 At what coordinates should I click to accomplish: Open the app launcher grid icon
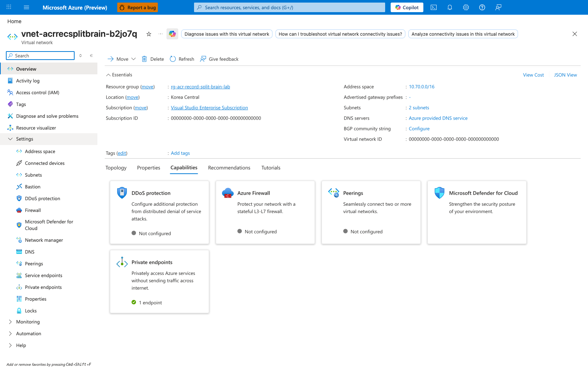pyautogui.click(x=9, y=7)
